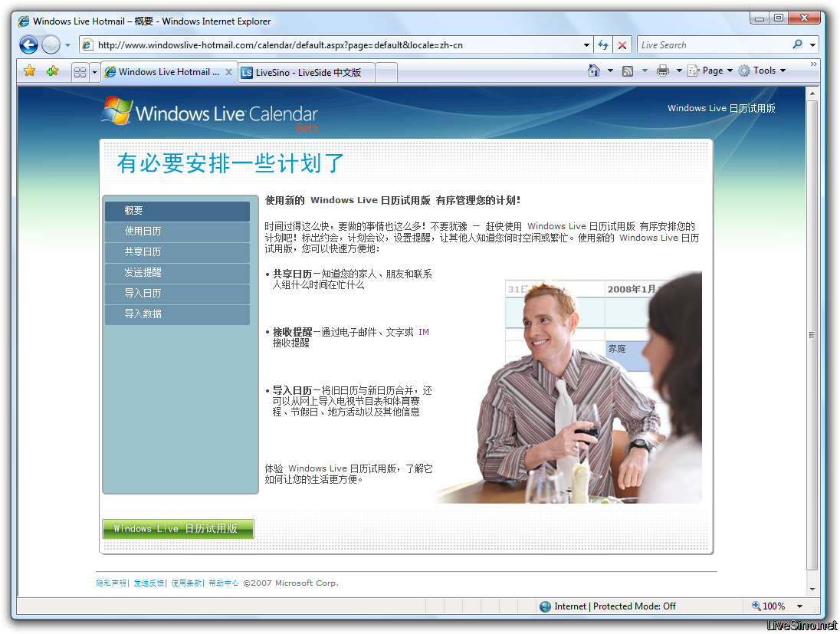Click the browser Forward arrow button
840x634 pixels.
point(51,44)
